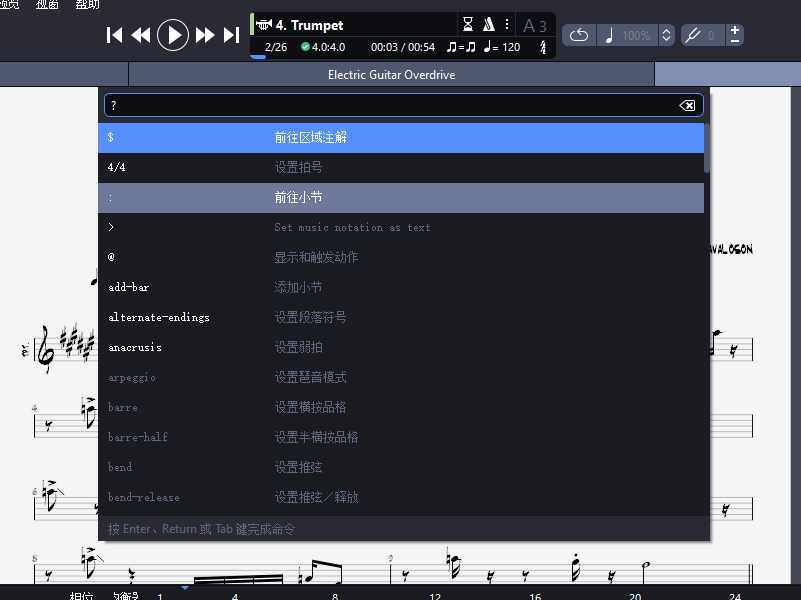The image size is (801, 600).
Task: Click the clear search cross icon
Action: 687,104
